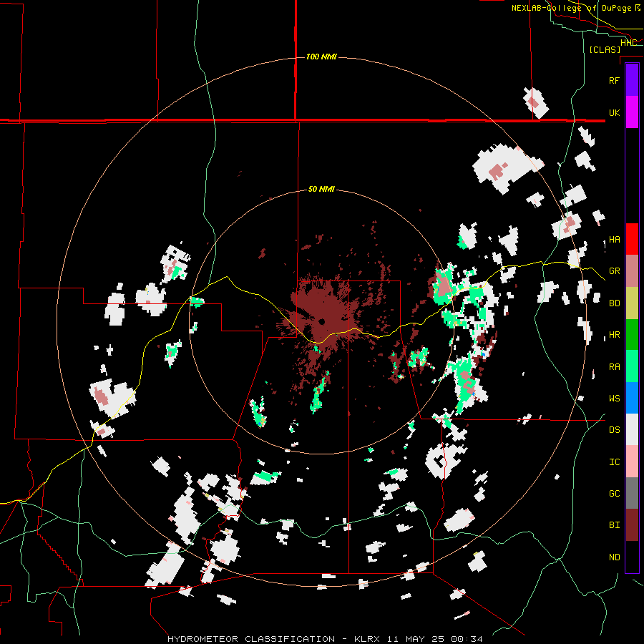Click the black radar site dot at center
Image resolution: width=644 pixels, height=644 pixels.
[x=321, y=321]
